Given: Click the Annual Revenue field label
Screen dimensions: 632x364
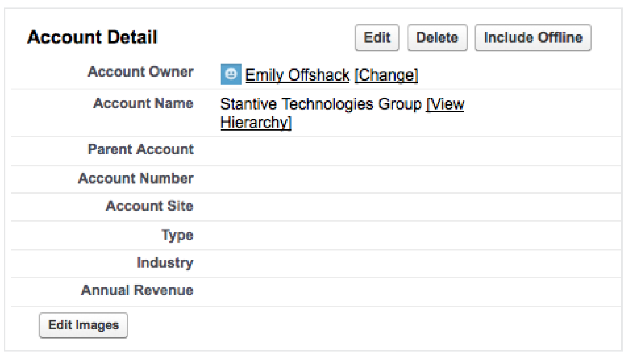Looking at the screenshot, I should pyautogui.click(x=137, y=290).
